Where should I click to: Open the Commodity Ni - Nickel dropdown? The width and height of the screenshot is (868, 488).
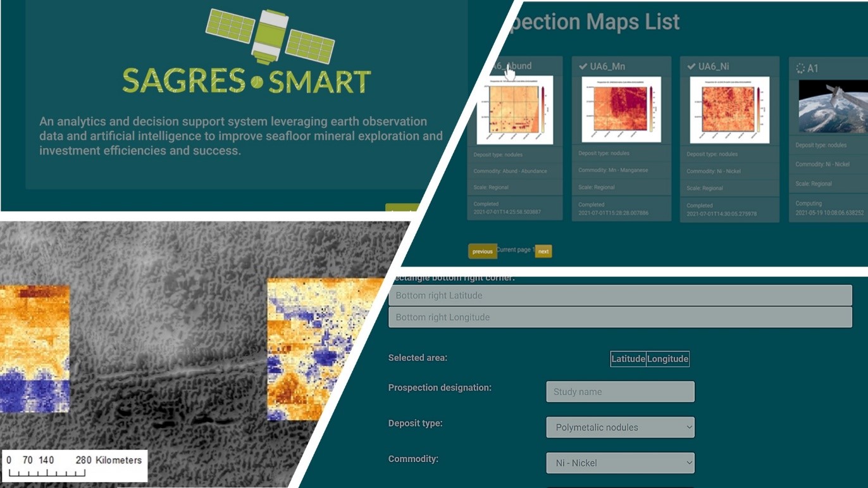[620, 463]
